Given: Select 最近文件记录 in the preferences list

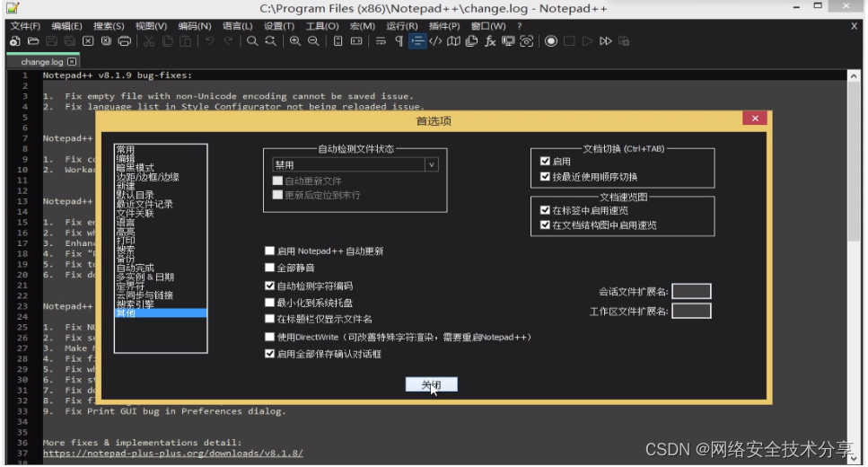Looking at the screenshot, I should 161,204.
